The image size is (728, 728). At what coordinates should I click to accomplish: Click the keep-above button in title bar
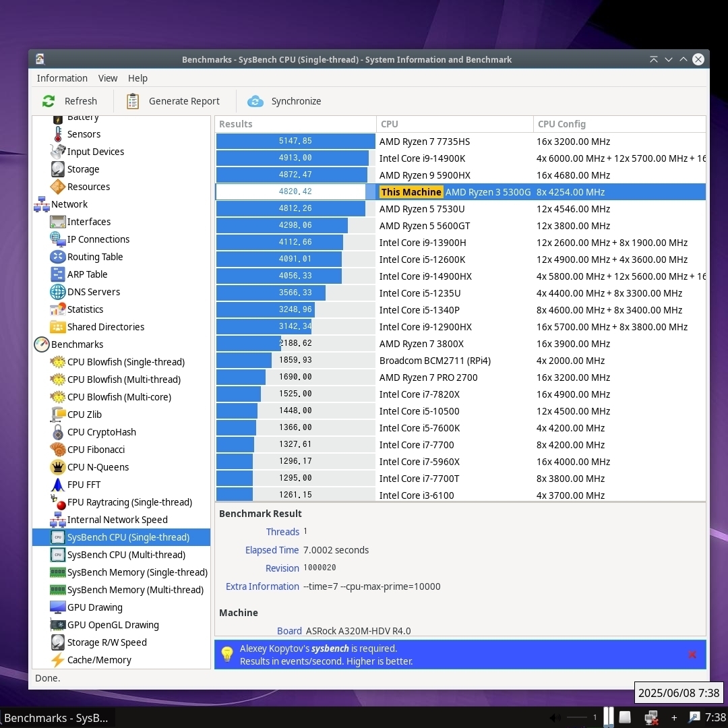point(654,59)
